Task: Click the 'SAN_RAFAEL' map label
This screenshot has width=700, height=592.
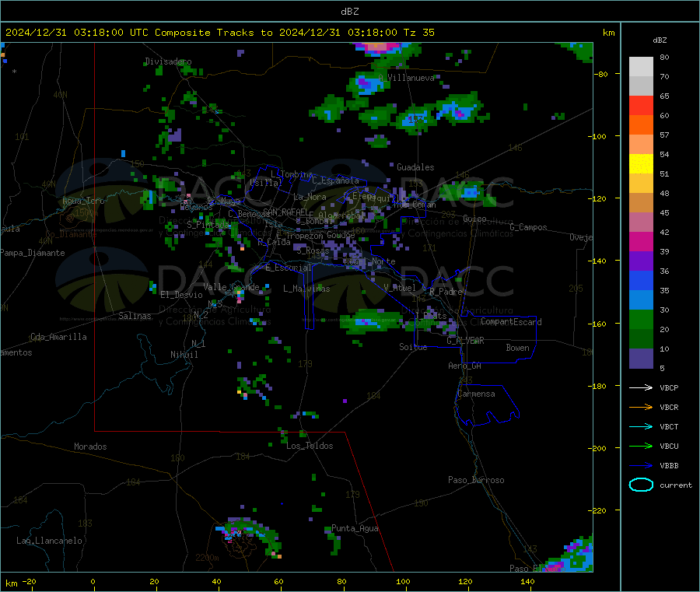Action: coord(285,212)
